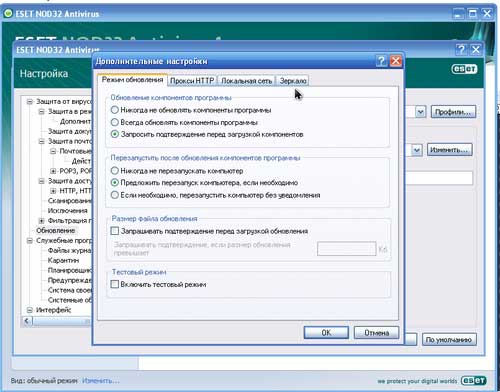The image size is (500, 392).
Task: Click the help question-mark icon in Настройка window
Action: (x=461, y=50)
